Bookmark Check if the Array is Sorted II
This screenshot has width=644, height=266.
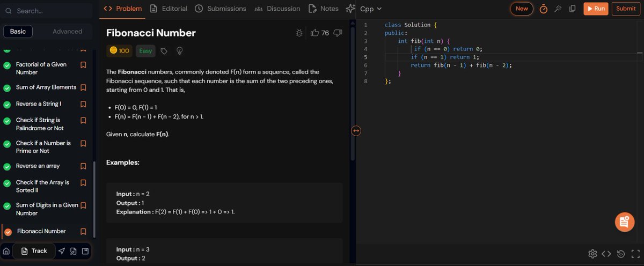point(83,183)
